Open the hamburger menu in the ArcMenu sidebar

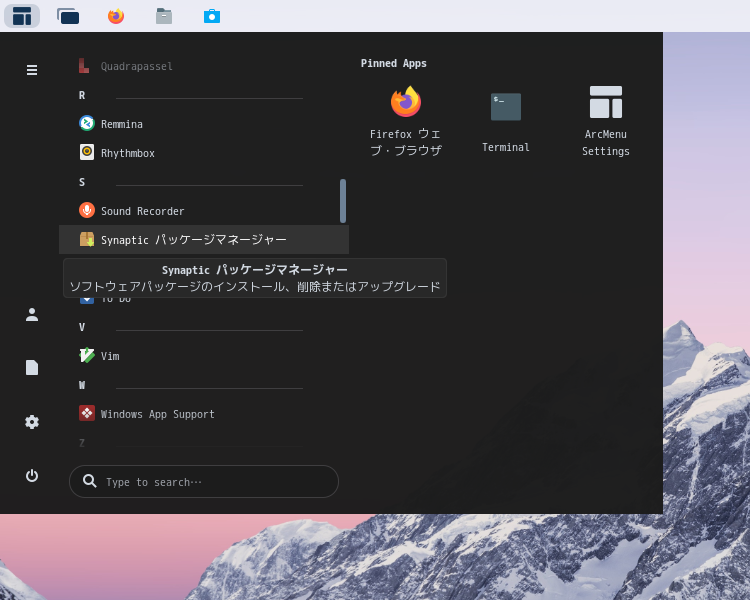pos(32,70)
